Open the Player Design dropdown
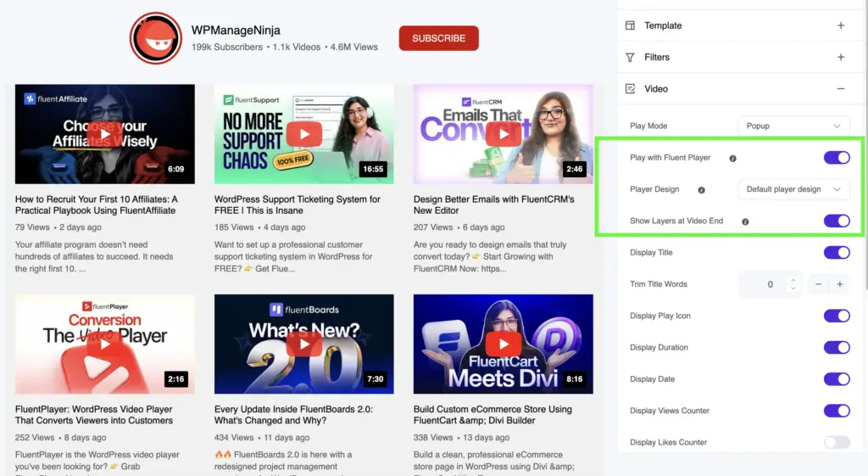 click(793, 189)
